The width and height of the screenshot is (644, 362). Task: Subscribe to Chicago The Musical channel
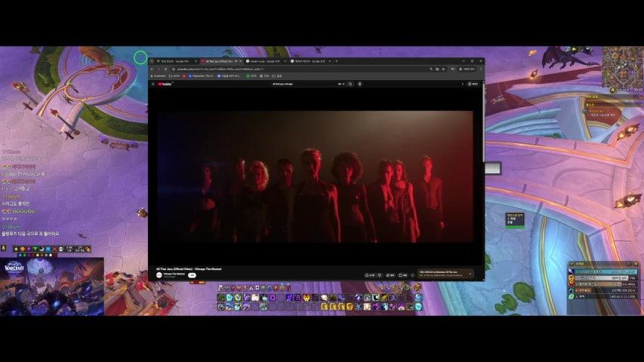pos(192,275)
